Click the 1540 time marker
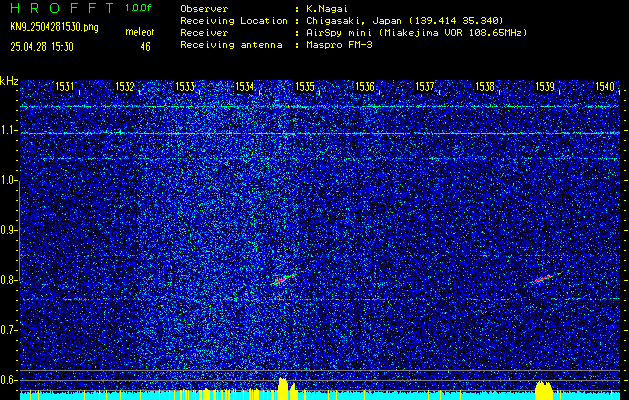The width and height of the screenshot is (629, 400). [605, 86]
